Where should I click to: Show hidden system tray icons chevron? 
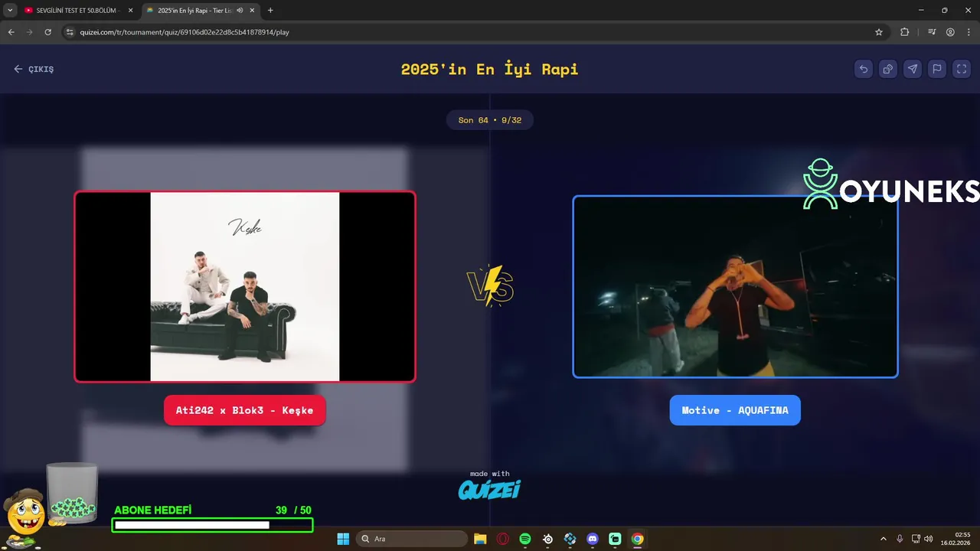point(883,539)
